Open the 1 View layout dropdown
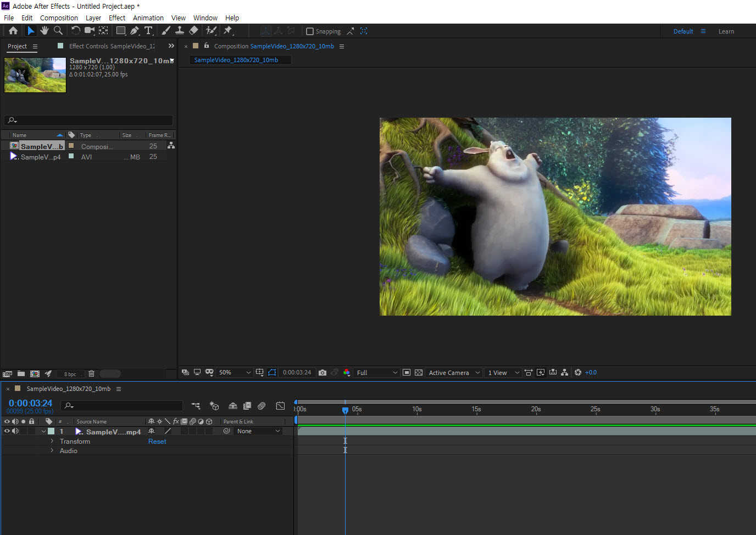Image resolution: width=756 pixels, height=535 pixels. coord(503,373)
